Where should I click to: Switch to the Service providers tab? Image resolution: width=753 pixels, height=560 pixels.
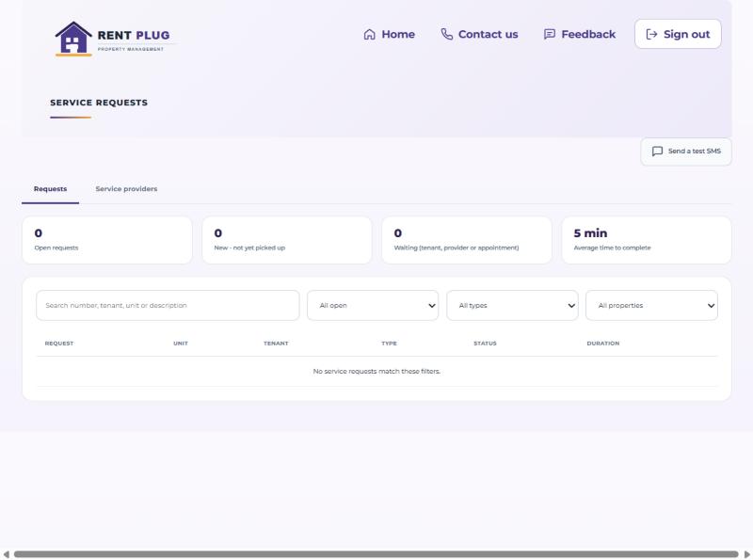[x=126, y=189]
